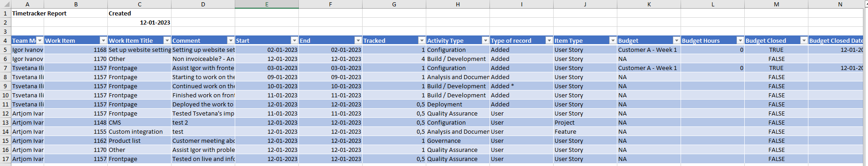The width and height of the screenshot is (868, 166).
Task: Select column M header
Action: tap(776, 4)
